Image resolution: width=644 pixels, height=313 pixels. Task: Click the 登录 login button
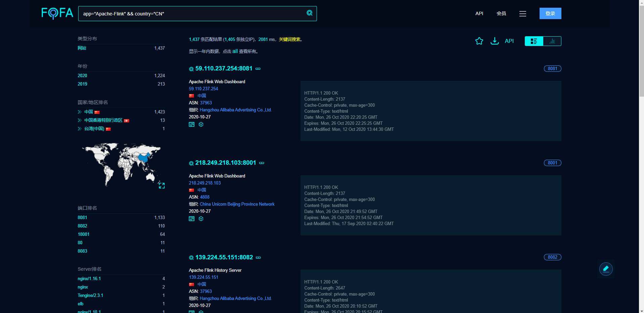tap(550, 13)
